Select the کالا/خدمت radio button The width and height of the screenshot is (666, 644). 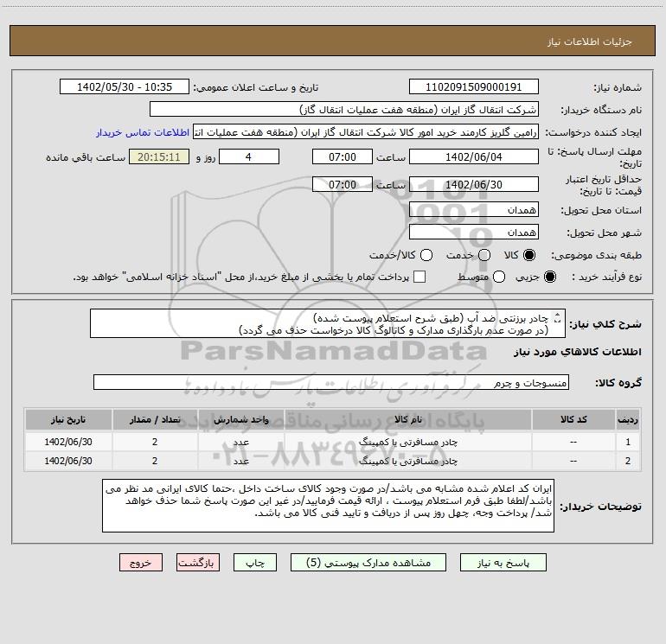coord(426,255)
